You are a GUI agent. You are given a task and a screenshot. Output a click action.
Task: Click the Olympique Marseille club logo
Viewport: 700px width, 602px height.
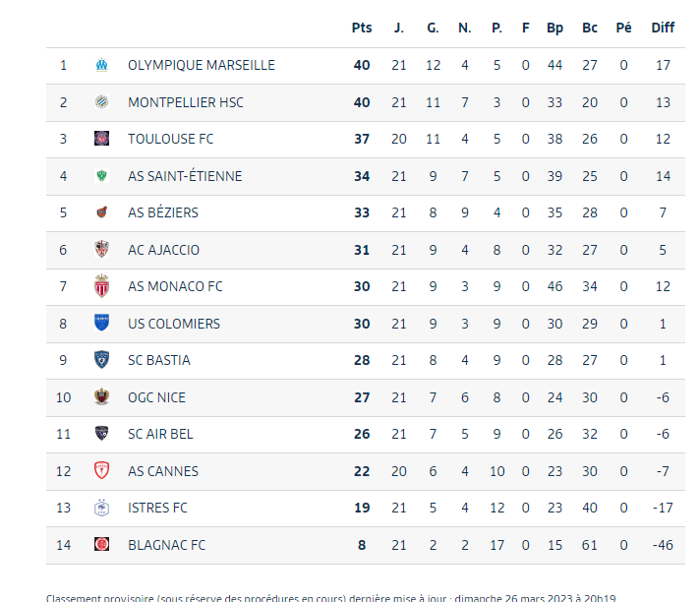[101, 65]
